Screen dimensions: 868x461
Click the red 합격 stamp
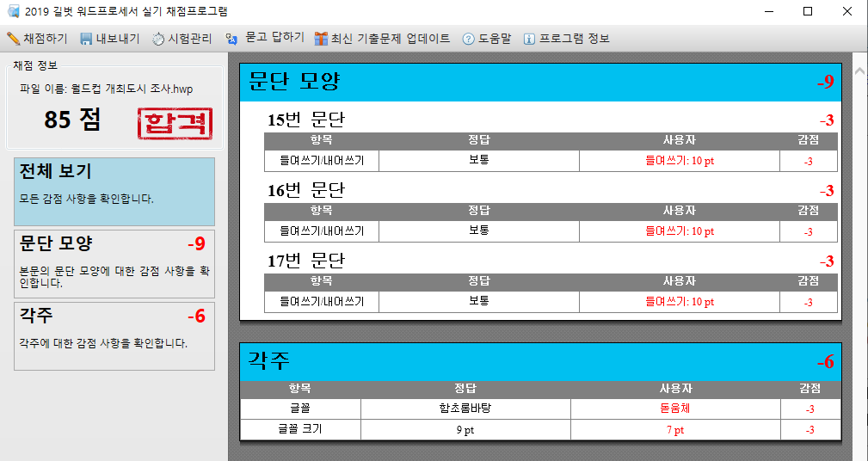pyautogui.click(x=175, y=123)
